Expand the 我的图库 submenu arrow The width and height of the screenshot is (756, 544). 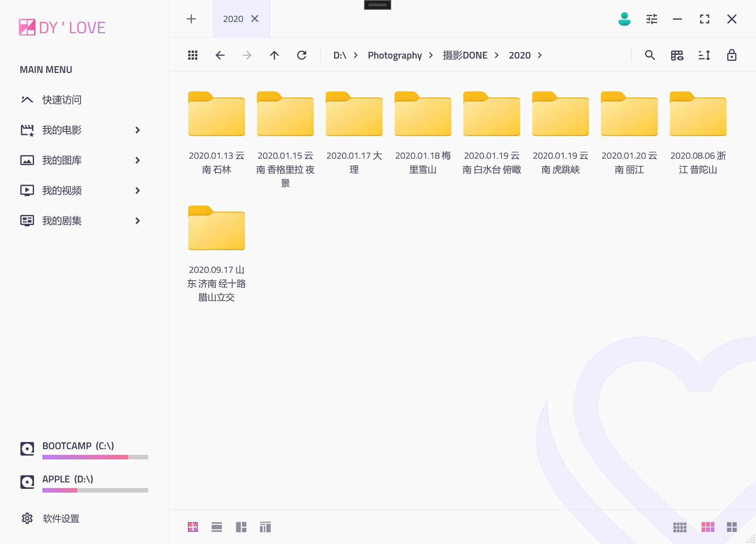click(x=138, y=160)
